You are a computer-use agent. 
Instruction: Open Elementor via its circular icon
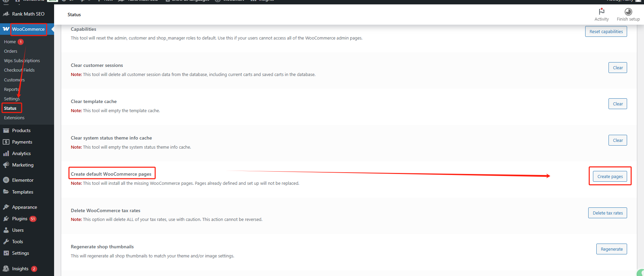(x=6, y=180)
